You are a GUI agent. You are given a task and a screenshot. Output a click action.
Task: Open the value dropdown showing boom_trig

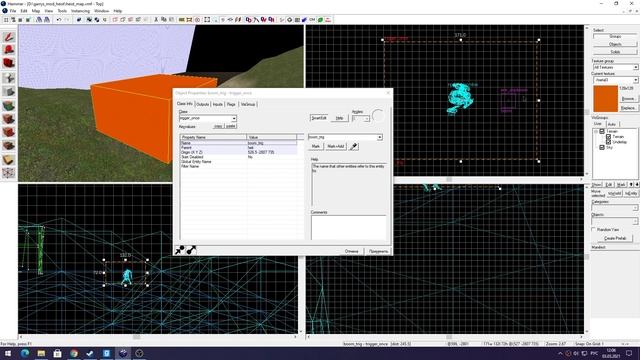[379, 137]
